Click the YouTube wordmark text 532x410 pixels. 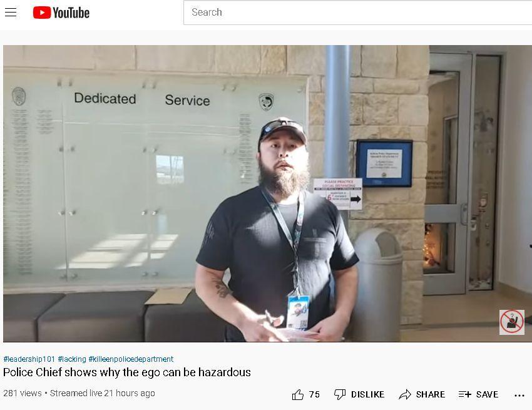click(71, 13)
